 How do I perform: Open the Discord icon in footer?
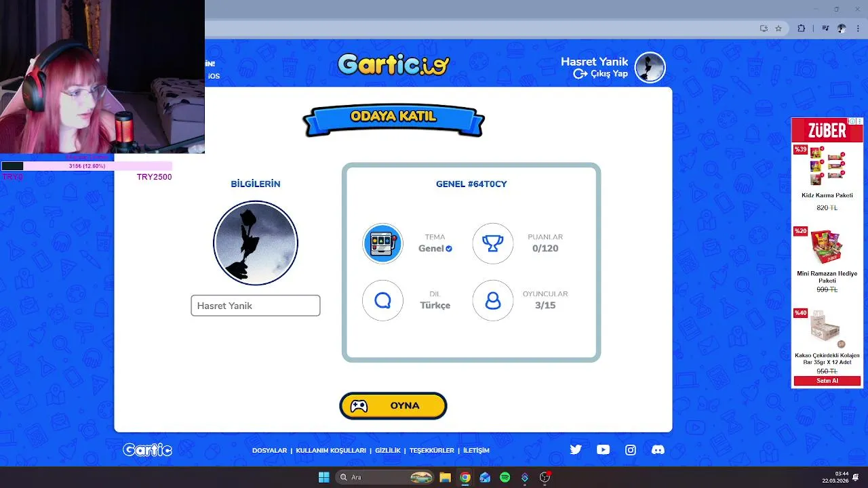pyautogui.click(x=658, y=449)
